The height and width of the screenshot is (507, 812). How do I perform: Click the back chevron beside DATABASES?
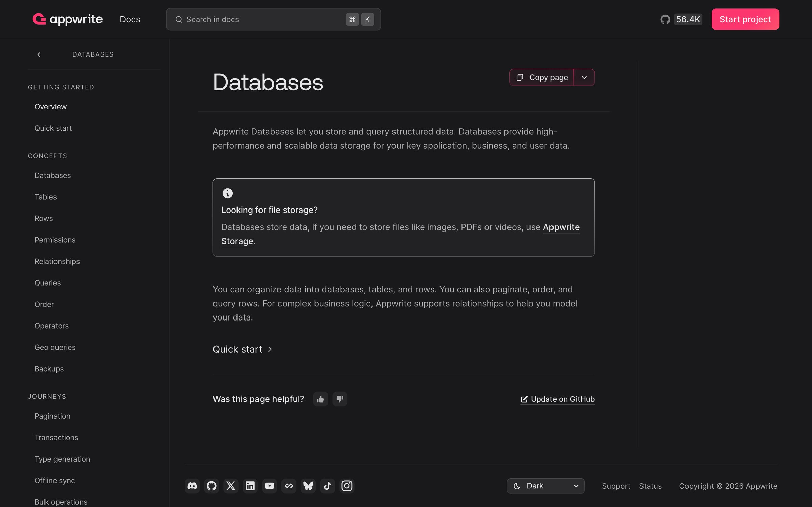point(39,54)
